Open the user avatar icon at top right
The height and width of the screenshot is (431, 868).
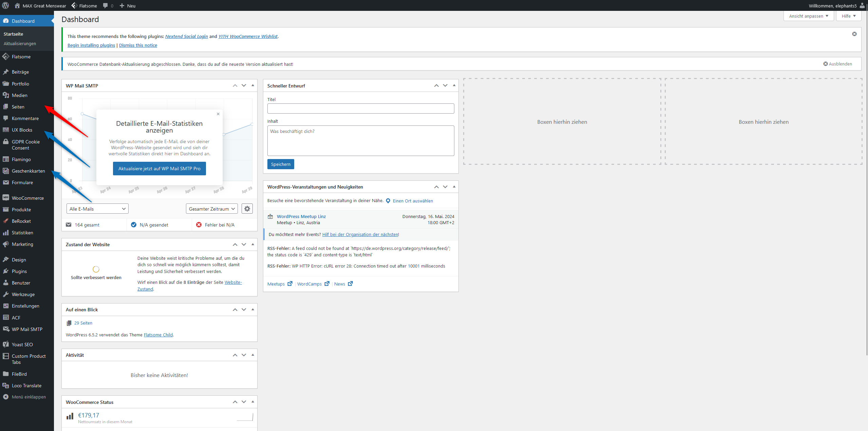pos(862,5)
